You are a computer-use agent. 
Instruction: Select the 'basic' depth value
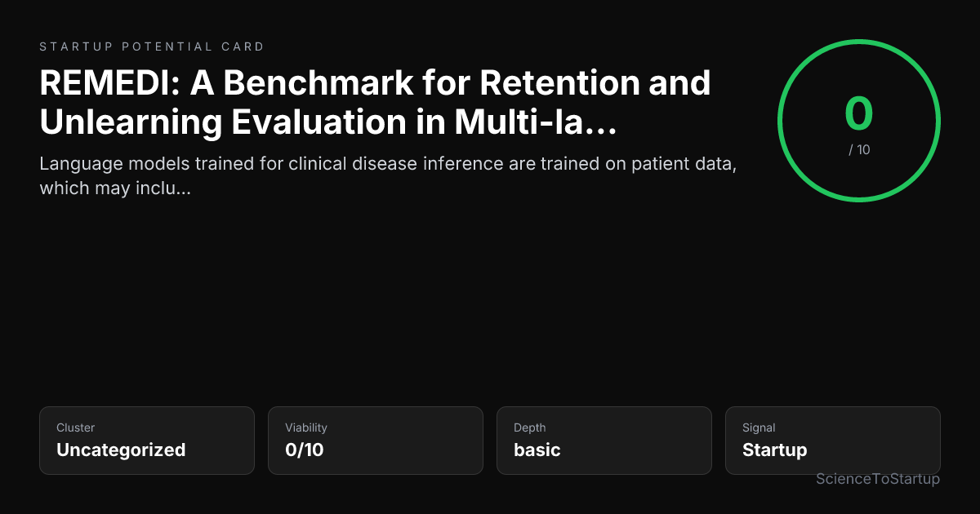point(537,450)
